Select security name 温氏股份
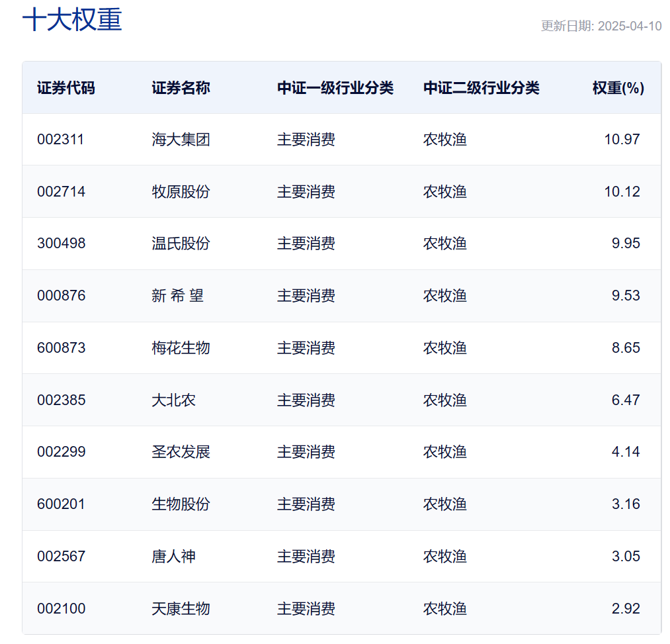Viewport: 670px width, 644px height. tap(181, 244)
